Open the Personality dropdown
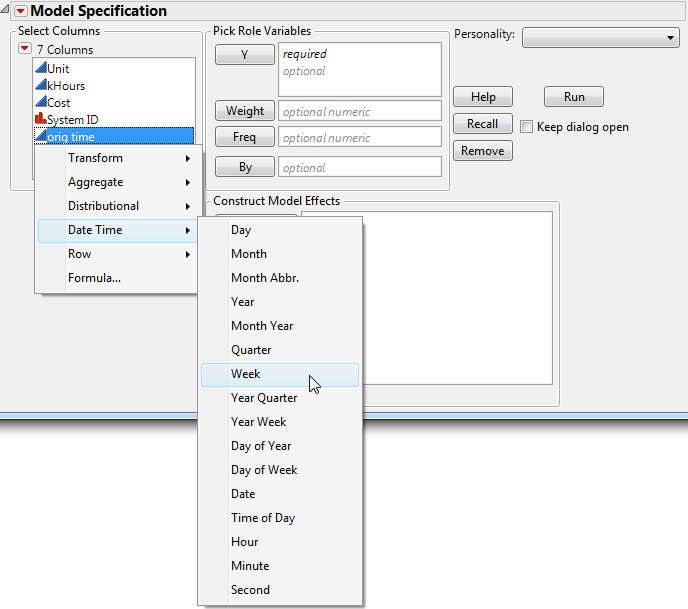Screen dimensions: 688x609 pos(601,37)
